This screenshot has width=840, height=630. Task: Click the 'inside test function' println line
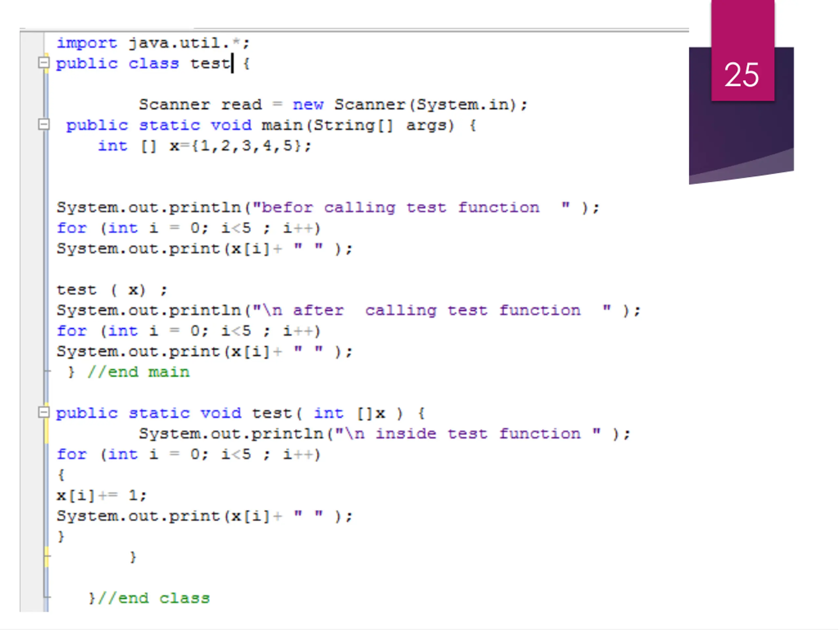click(x=385, y=434)
